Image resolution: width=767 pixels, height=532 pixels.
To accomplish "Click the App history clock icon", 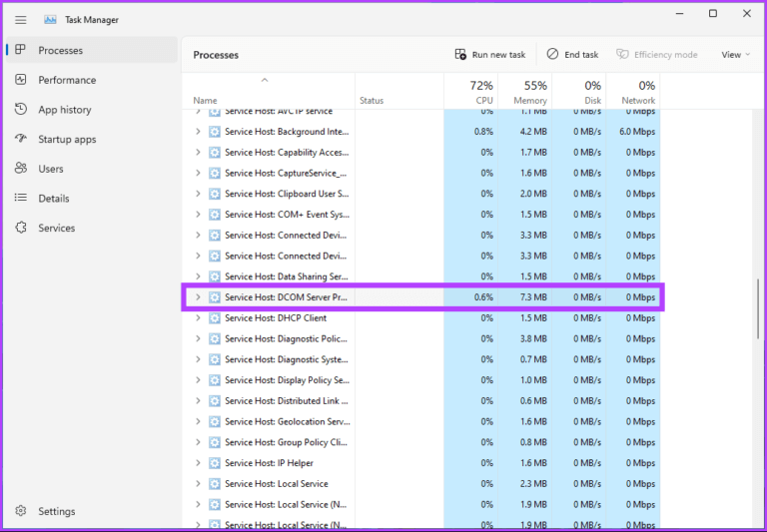I will pos(21,109).
